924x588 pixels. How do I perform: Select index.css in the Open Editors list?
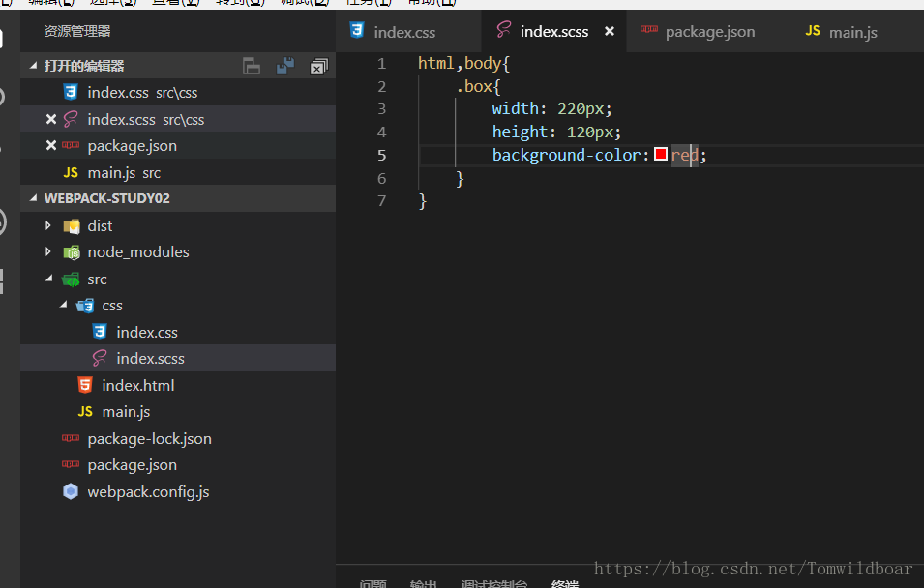pos(116,91)
